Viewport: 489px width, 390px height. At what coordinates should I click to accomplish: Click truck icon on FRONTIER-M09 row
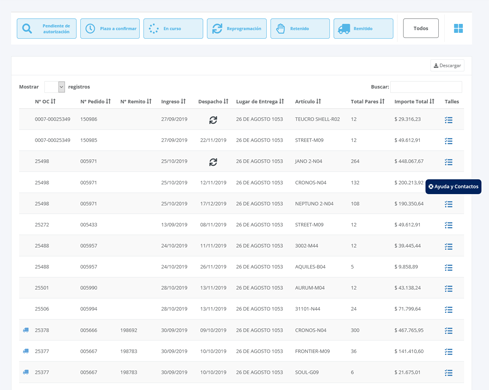click(x=26, y=351)
